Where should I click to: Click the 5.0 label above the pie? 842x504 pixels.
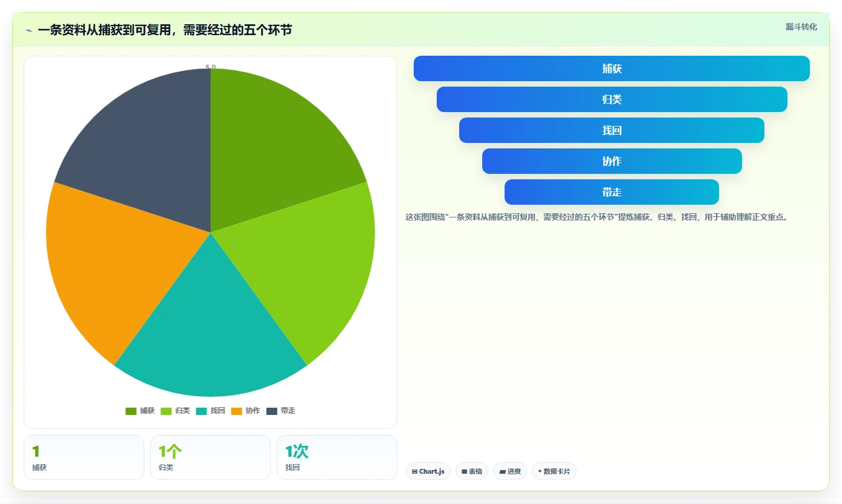pyautogui.click(x=211, y=67)
